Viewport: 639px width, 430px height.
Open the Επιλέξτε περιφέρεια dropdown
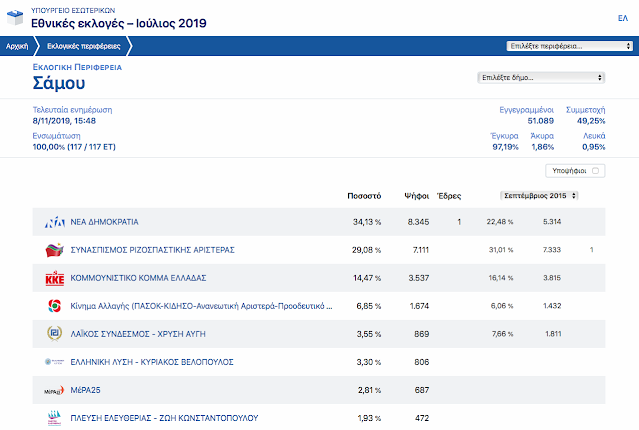tap(569, 46)
